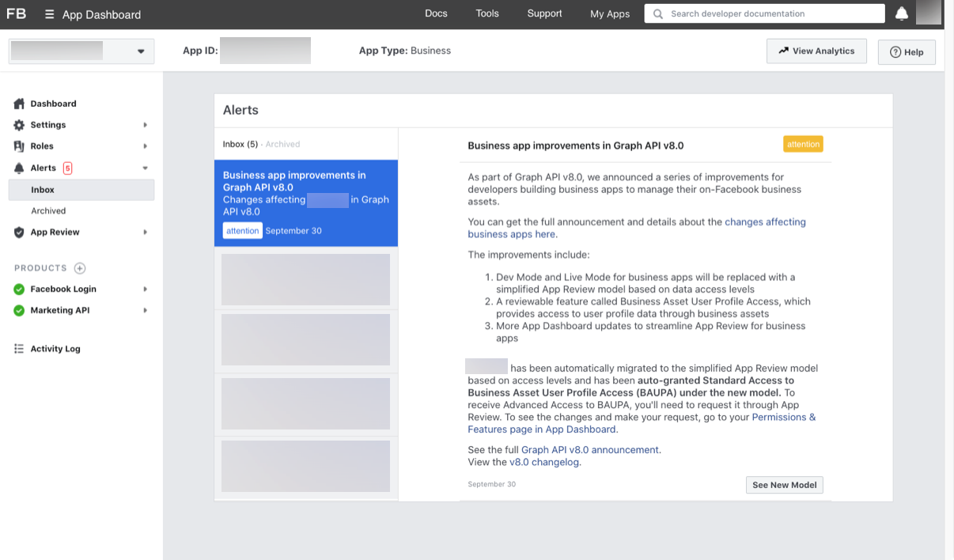
Task: Collapse the Alerts submenu arrow
Action: click(146, 168)
